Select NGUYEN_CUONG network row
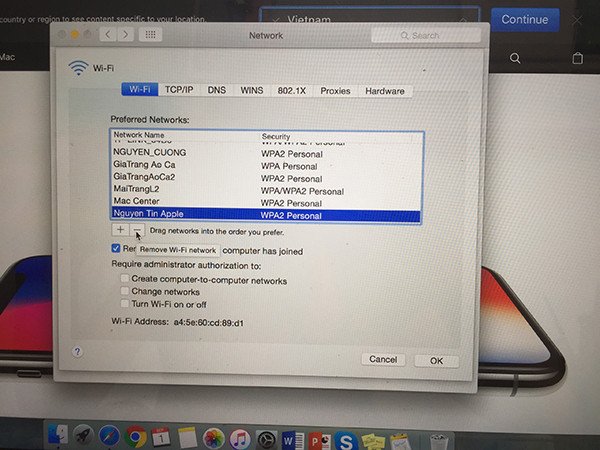Viewport: 600px width, 450px height. click(x=267, y=153)
